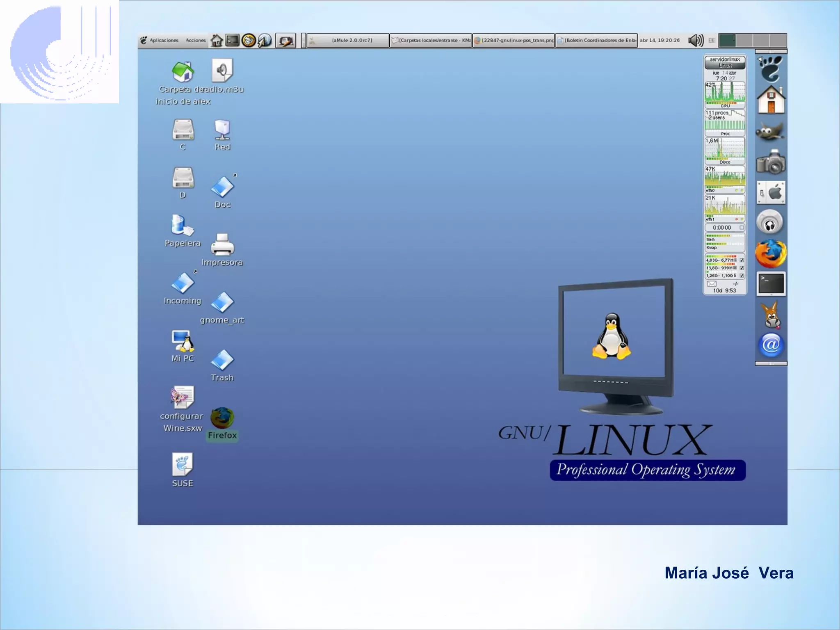Click the volume speaker icon in panel
The image size is (840, 630).
[x=695, y=40]
